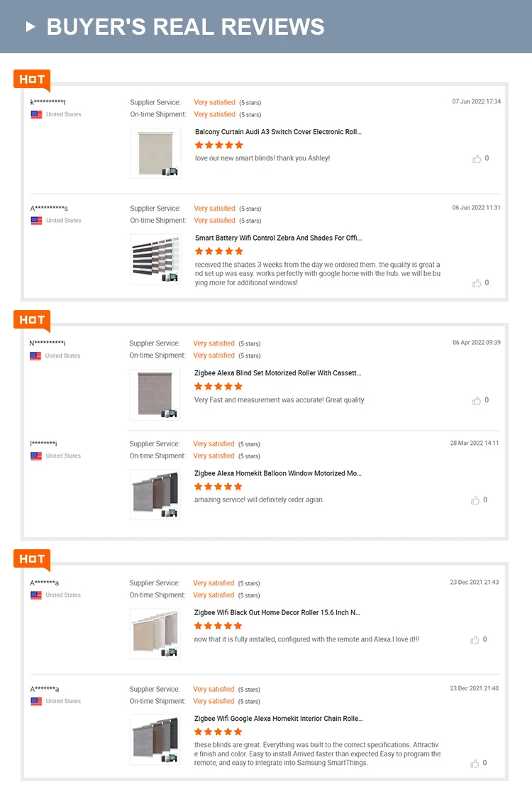Click the play arrow beside Buyer's Real Reviews

click(31, 27)
